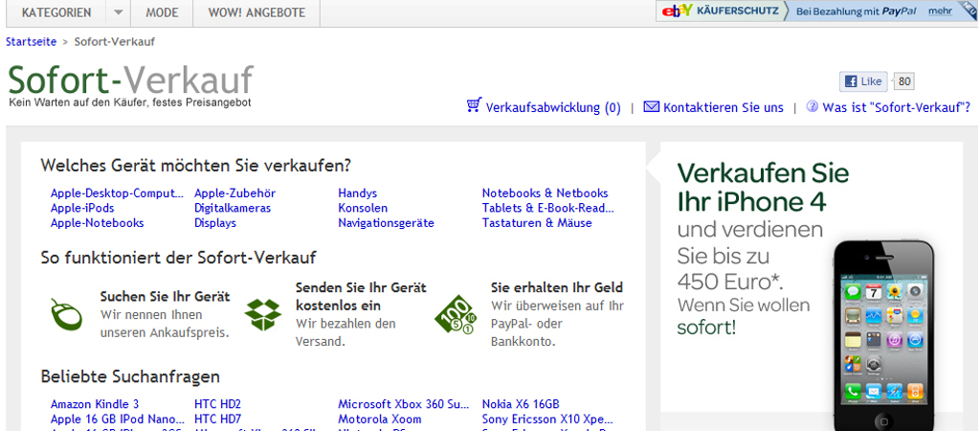Open the MODE menu tab
Viewport: 980px width, 431px height.
pyautogui.click(x=162, y=13)
